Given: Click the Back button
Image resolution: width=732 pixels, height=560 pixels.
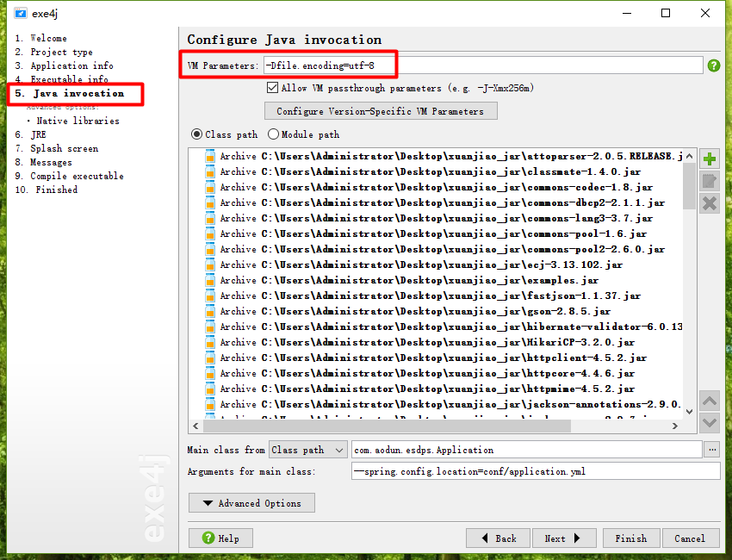Looking at the screenshot, I should [498, 538].
